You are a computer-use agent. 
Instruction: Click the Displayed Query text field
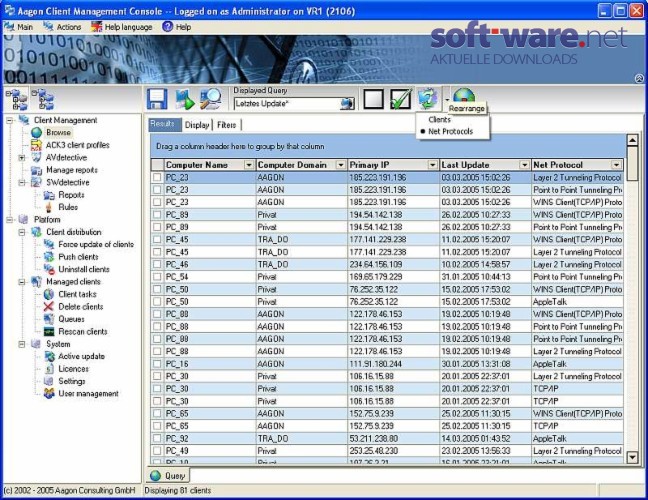click(287, 103)
